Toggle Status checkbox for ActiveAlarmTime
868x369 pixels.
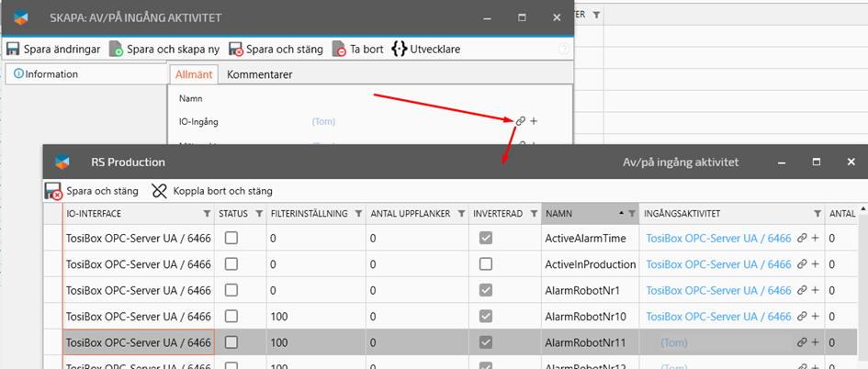tap(231, 239)
